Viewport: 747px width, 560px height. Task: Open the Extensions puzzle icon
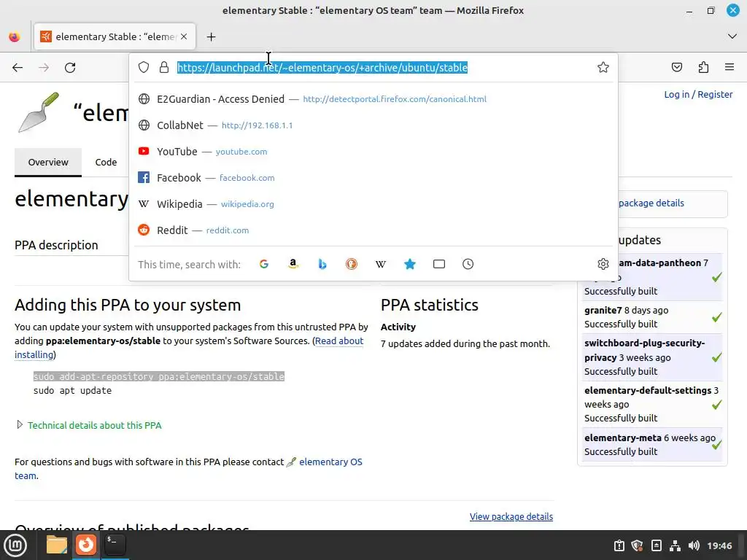[703, 67]
